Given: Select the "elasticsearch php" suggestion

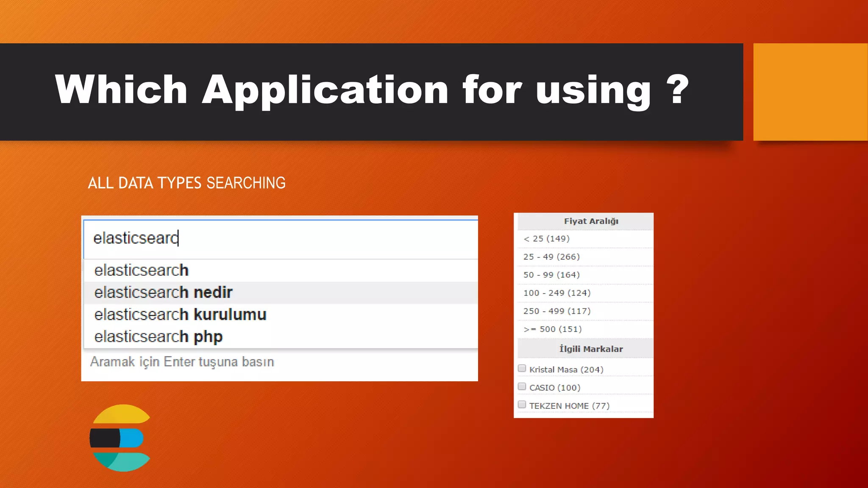Looking at the screenshot, I should (281, 337).
